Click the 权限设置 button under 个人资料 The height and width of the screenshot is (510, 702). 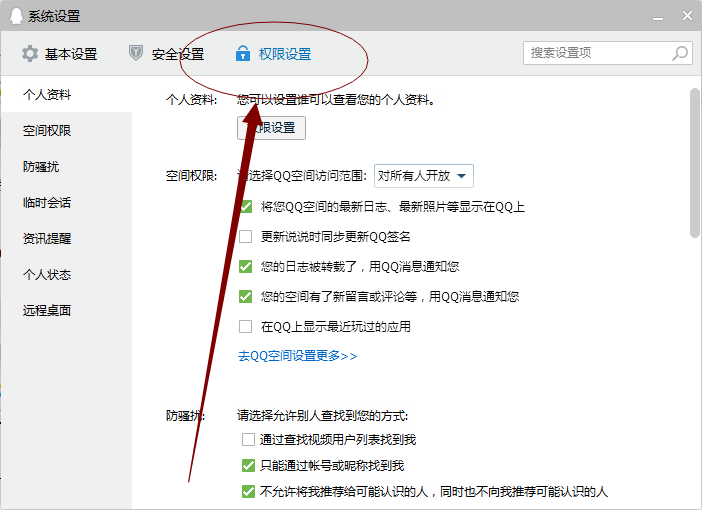click(271, 128)
